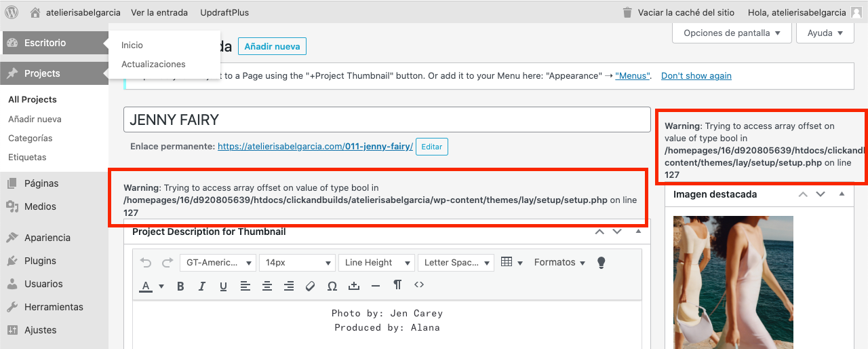Insert a horizontal line

pos(376,287)
